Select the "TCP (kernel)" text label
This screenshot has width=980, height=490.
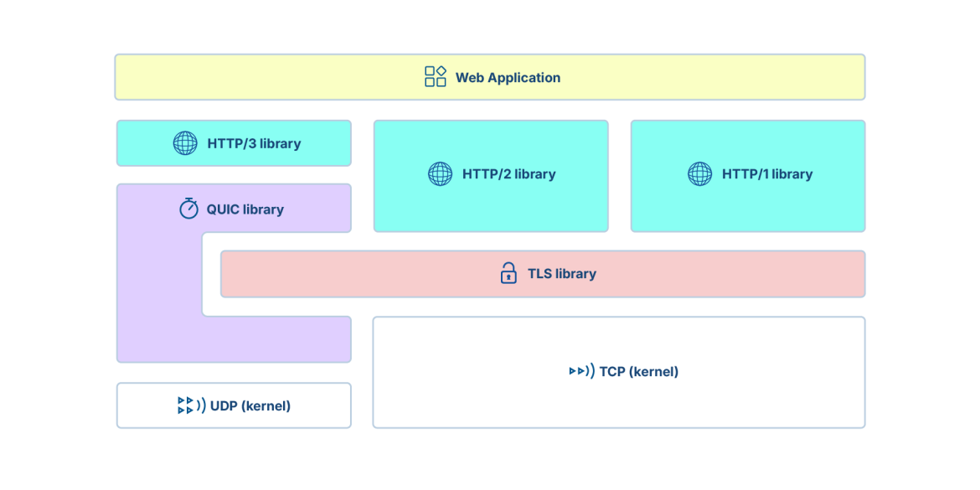click(638, 371)
